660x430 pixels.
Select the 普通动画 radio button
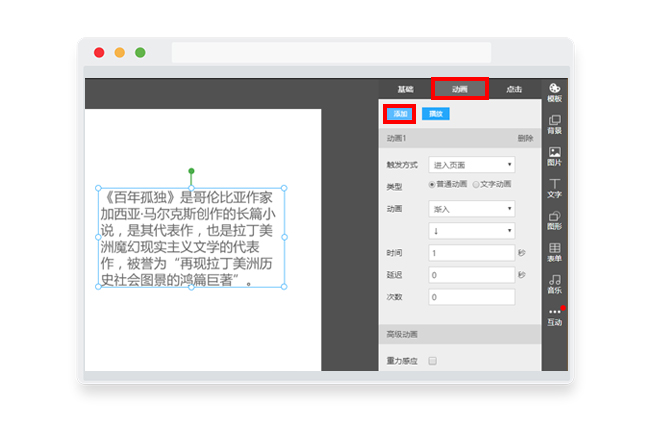coord(432,184)
